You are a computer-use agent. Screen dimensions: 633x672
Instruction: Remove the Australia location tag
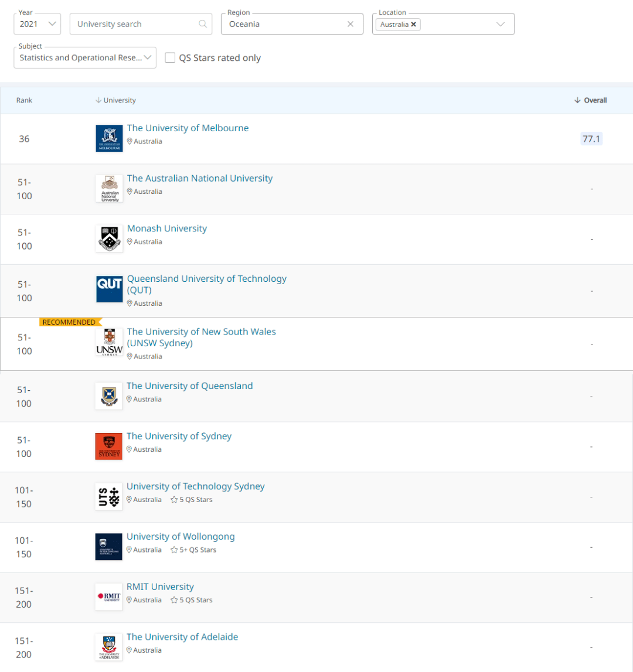click(414, 25)
